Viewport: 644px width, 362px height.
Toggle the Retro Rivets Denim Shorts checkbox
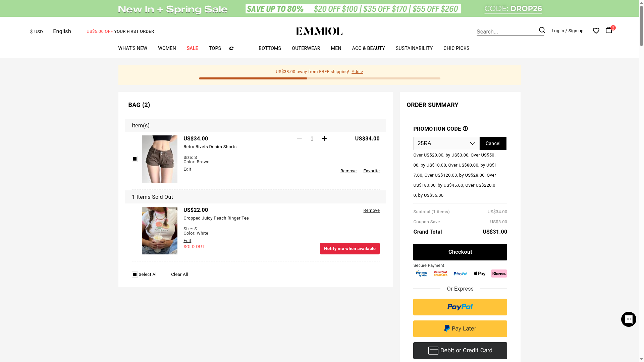click(135, 159)
